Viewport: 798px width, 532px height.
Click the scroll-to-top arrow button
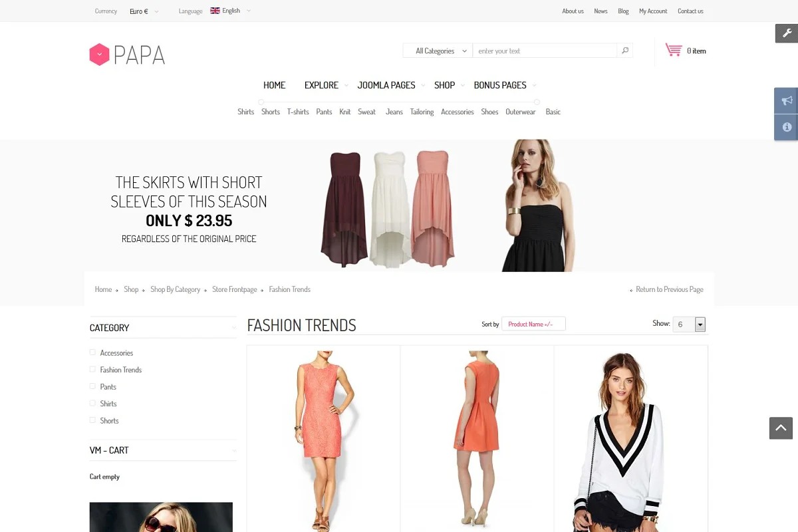point(781,428)
